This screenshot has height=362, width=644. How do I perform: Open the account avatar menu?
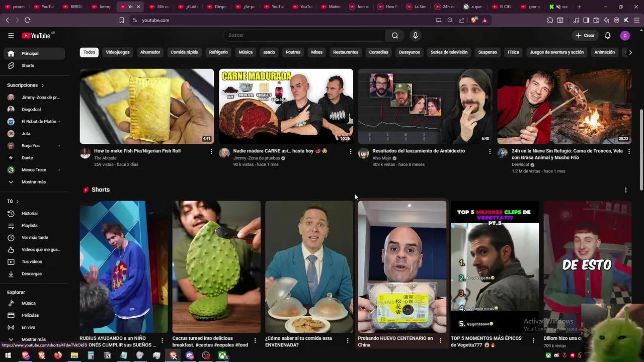coord(625,35)
